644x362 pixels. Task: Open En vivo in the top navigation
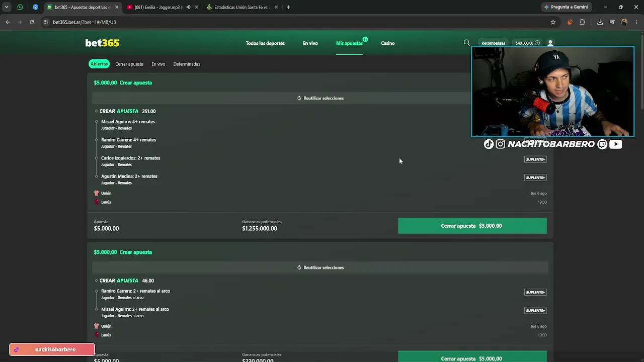click(x=310, y=43)
